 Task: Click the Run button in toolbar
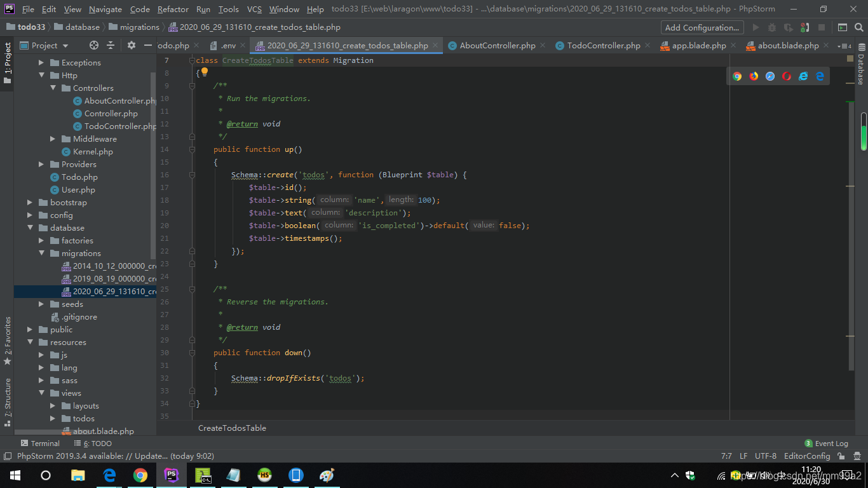pyautogui.click(x=756, y=27)
